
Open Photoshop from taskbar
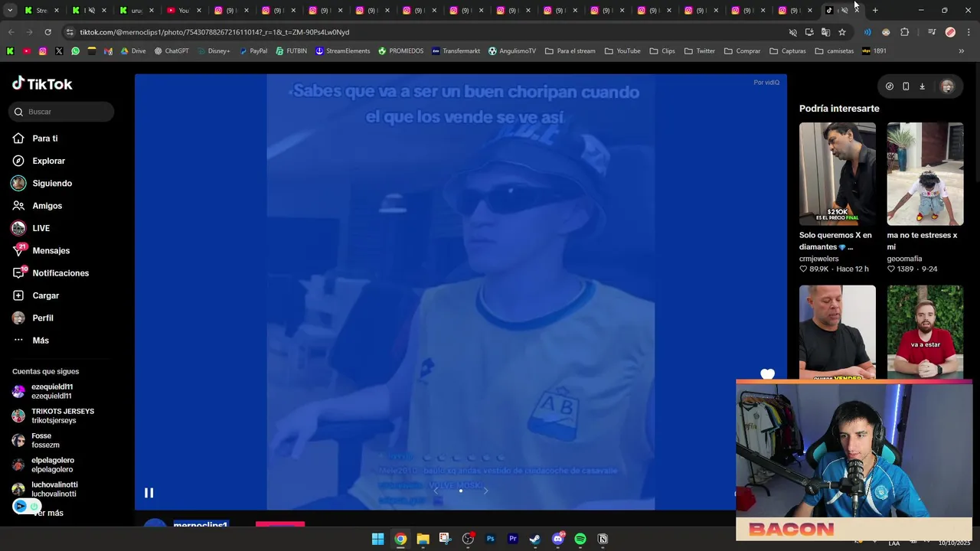pyautogui.click(x=490, y=539)
